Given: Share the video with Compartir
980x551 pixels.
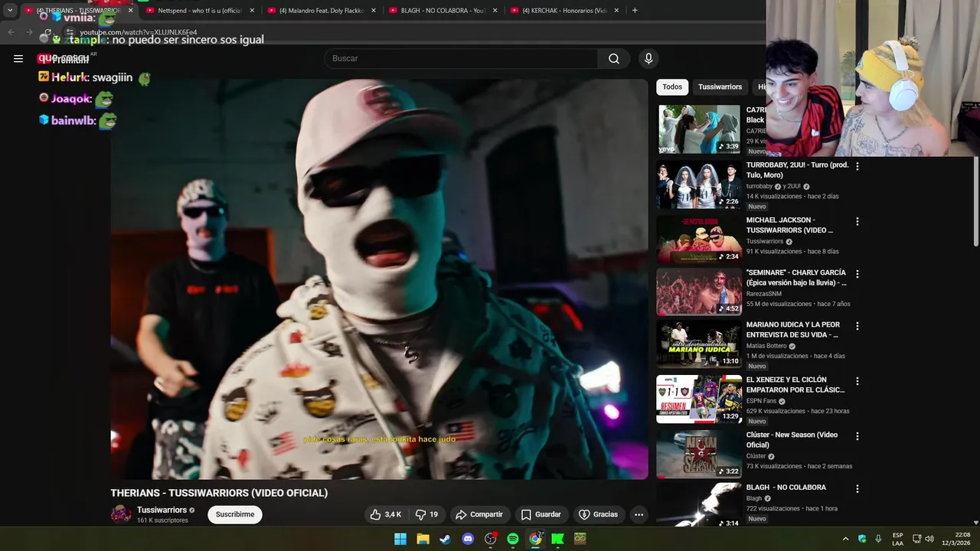Looking at the screenshot, I should (x=479, y=514).
